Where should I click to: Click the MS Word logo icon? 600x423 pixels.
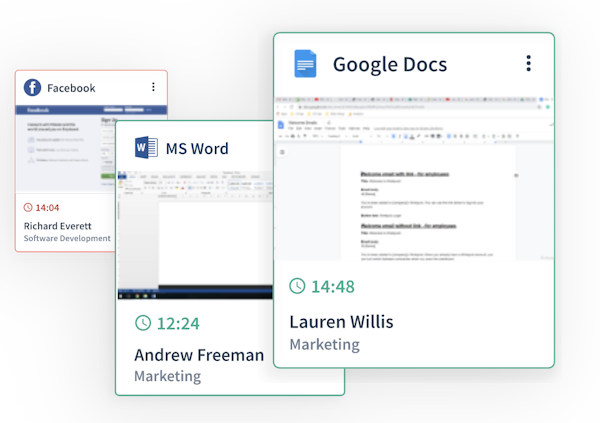[146, 148]
